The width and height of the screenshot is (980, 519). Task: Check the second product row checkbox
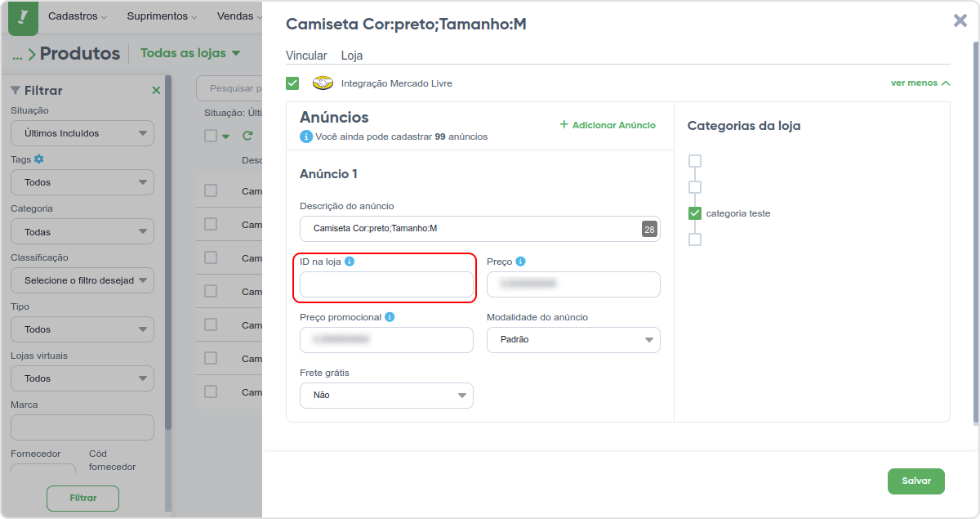tap(211, 224)
